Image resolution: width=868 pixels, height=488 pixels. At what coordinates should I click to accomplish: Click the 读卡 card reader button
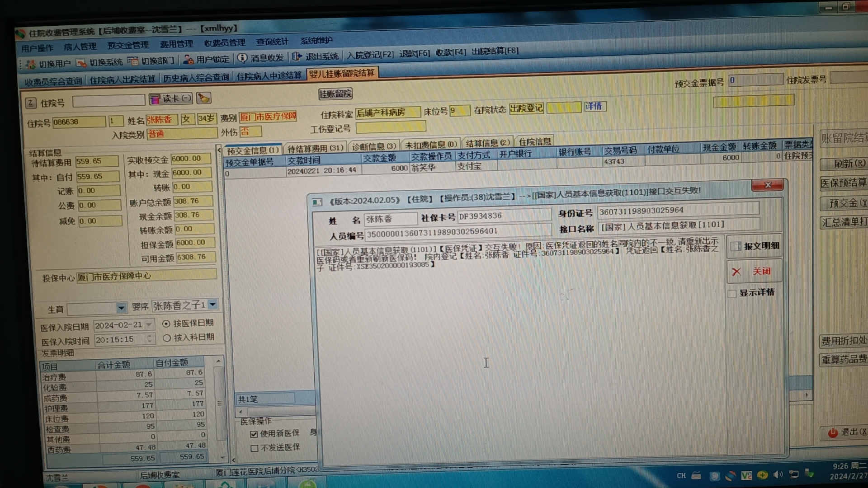click(x=170, y=99)
